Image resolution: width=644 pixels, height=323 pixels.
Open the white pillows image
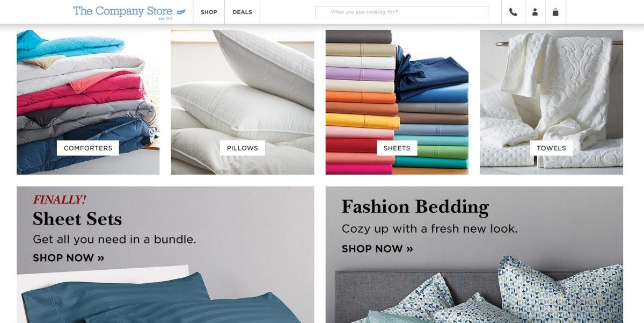[x=243, y=102]
